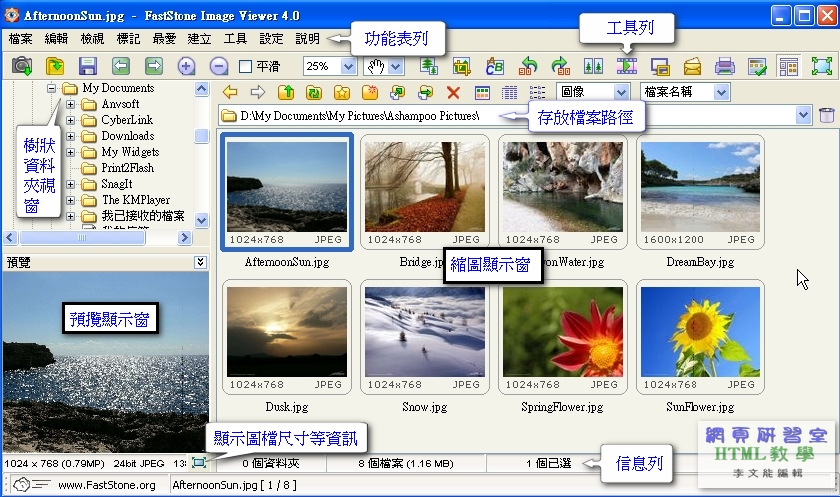Click the refresh folder icon
Image resolution: width=840 pixels, height=497 pixels.
pos(314,92)
